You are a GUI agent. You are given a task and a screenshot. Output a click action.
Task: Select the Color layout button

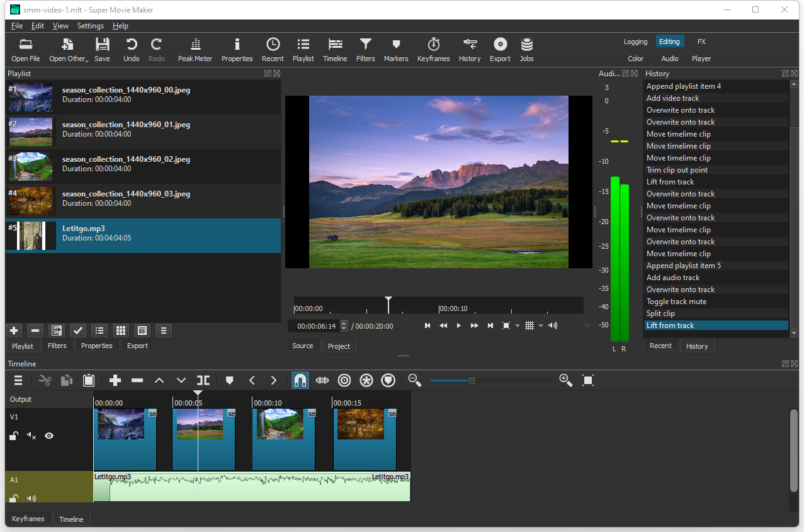(x=636, y=59)
